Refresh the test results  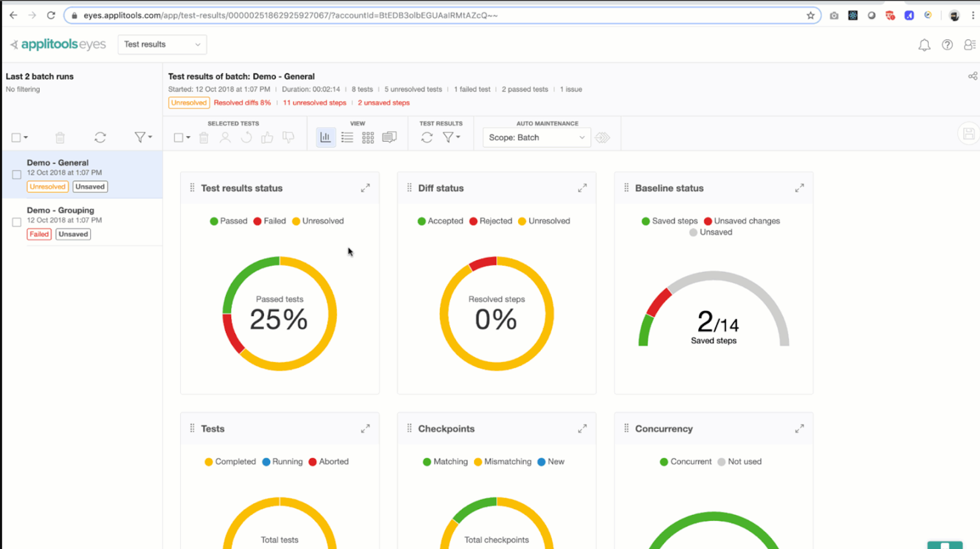pos(427,138)
